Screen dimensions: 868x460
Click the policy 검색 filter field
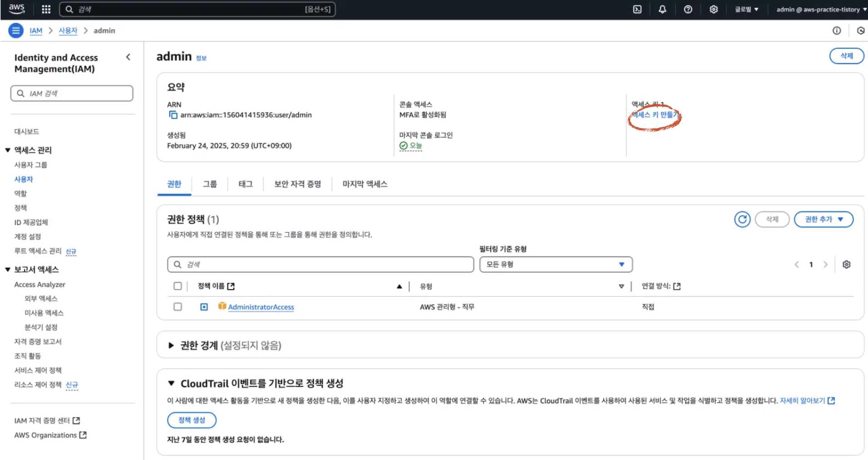pyautogui.click(x=321, y=264)
